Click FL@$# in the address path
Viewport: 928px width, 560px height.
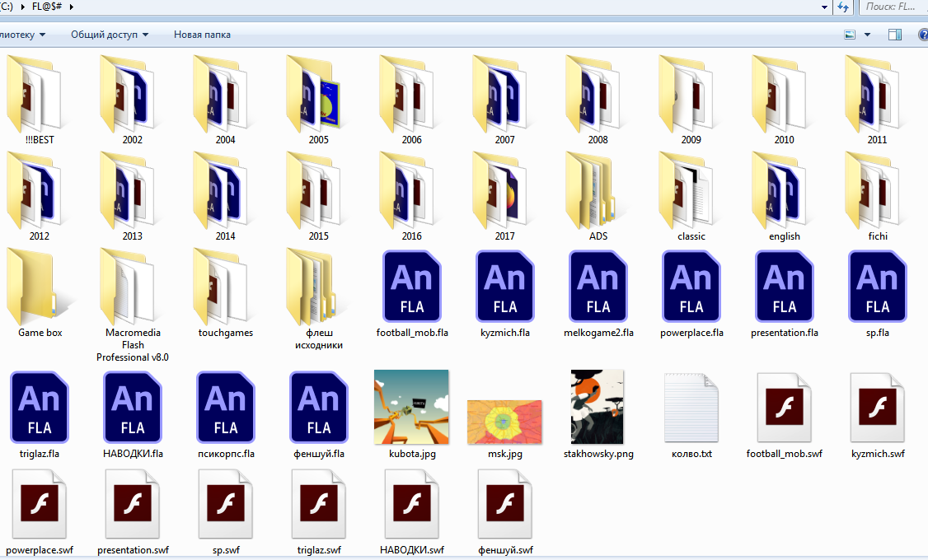click(x=47, y=7)
